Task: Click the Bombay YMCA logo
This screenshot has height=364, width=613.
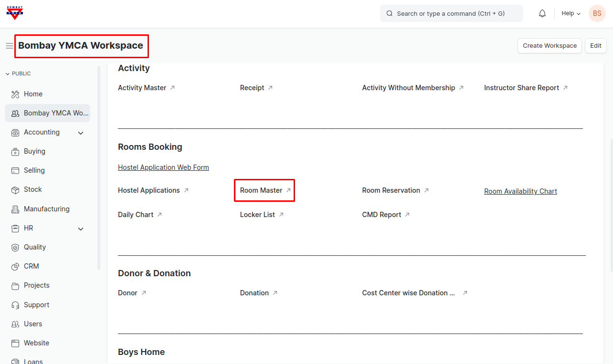Action: click(x=15, y=13)
